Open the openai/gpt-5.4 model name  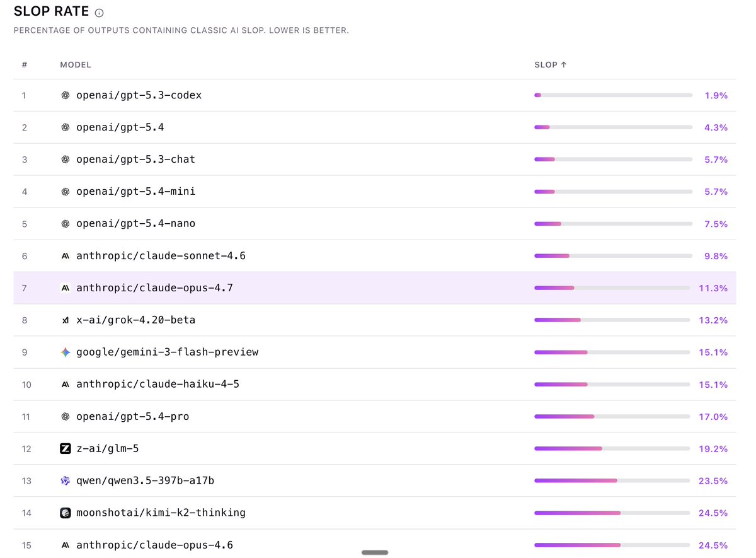coord(120,127)
